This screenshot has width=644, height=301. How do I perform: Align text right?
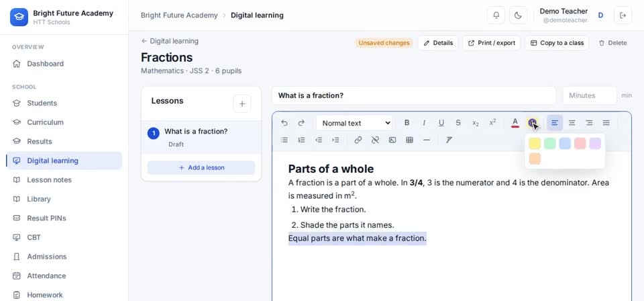tap(589, 122)
